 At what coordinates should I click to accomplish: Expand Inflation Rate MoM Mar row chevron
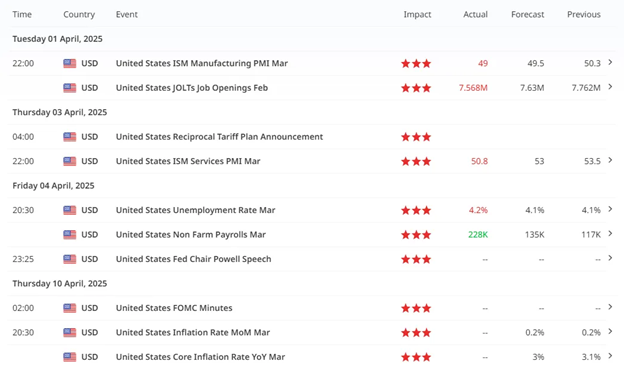click(610, 332)
